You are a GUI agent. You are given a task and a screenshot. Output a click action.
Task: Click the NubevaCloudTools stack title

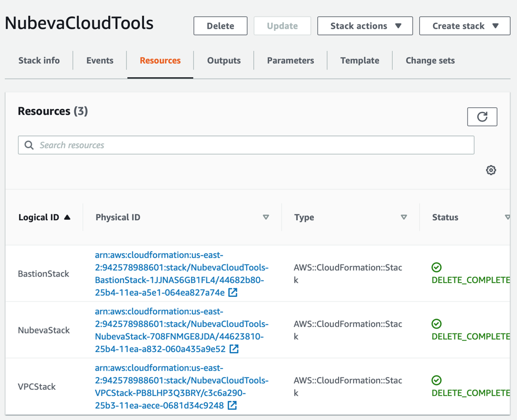(x=79, y=23)
